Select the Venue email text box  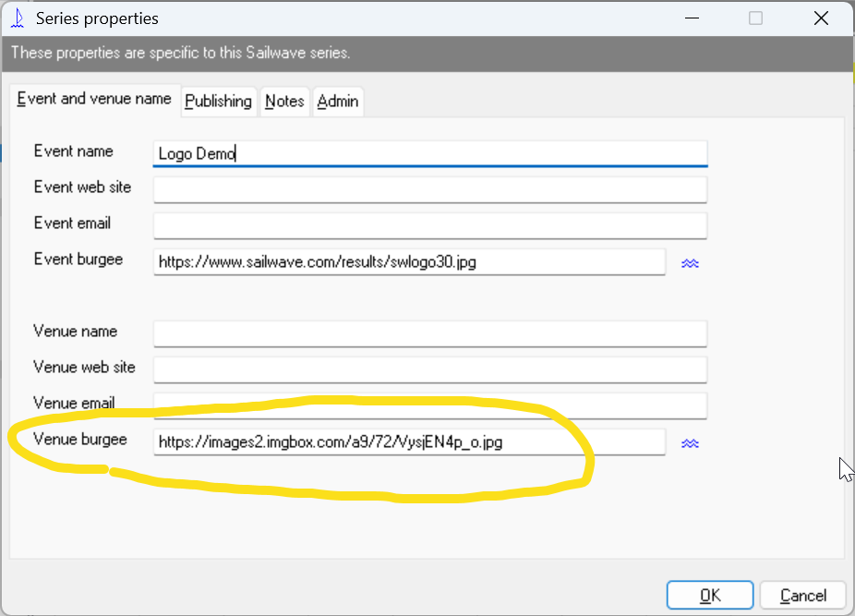[430, 405]
